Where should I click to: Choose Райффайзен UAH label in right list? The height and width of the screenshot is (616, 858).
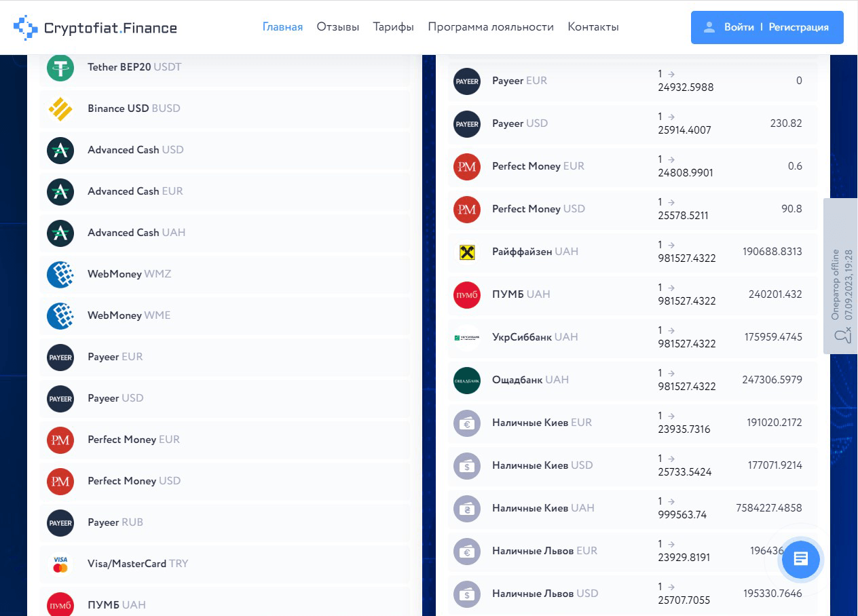click(x=535, y=252)
